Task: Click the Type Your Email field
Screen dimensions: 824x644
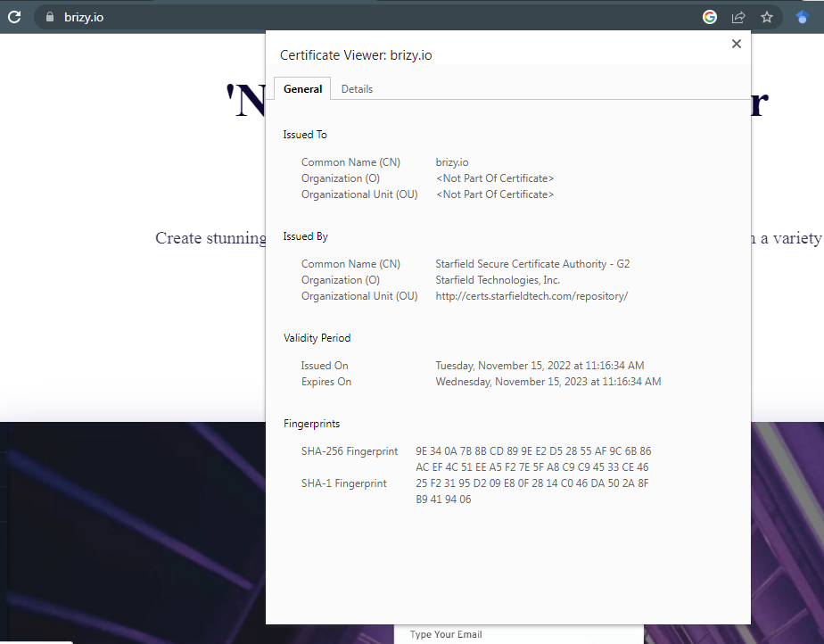Action: 519,634
